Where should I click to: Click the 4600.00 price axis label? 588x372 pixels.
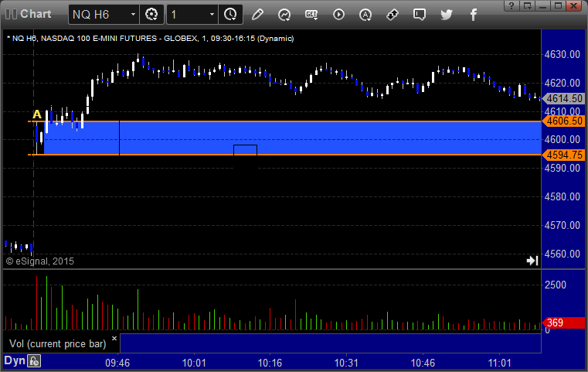563,140
